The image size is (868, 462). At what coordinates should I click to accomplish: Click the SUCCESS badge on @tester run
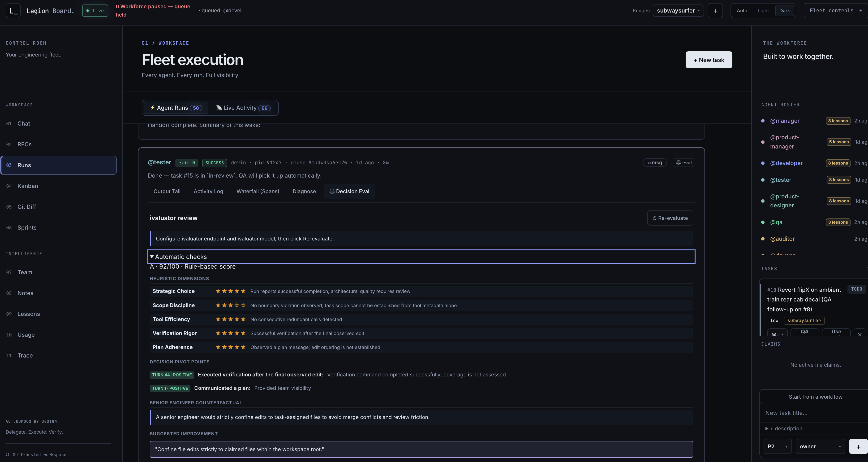pos(215,163)
